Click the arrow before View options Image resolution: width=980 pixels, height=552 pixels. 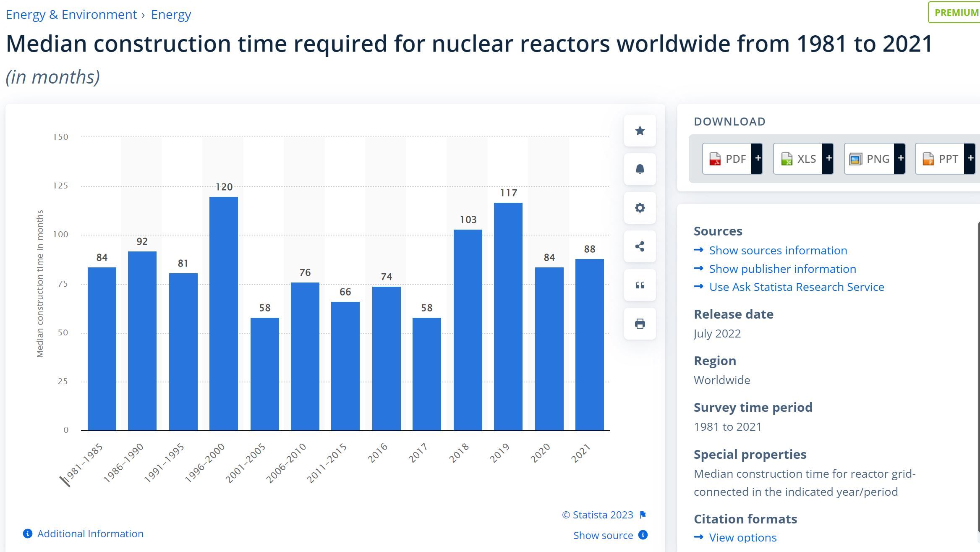698,537
